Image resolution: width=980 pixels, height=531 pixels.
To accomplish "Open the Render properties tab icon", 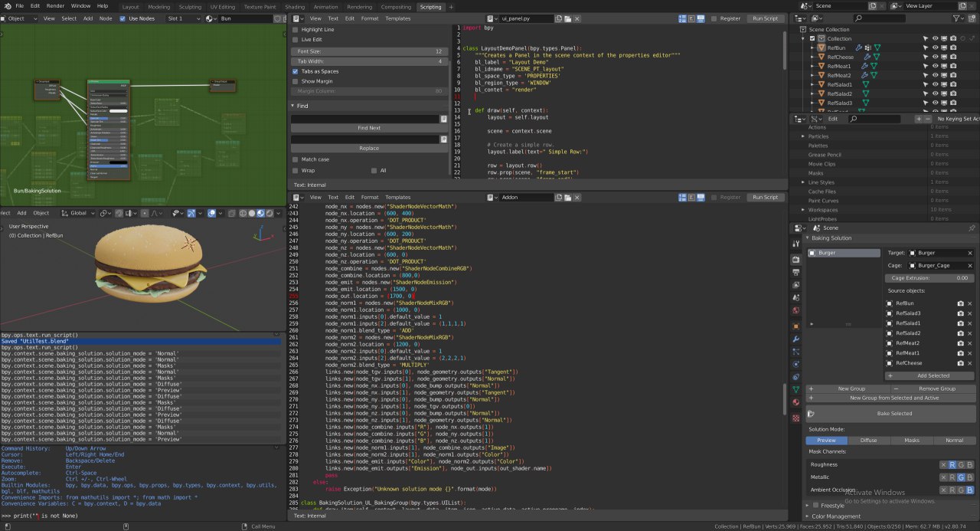I will tap(796, 260).
